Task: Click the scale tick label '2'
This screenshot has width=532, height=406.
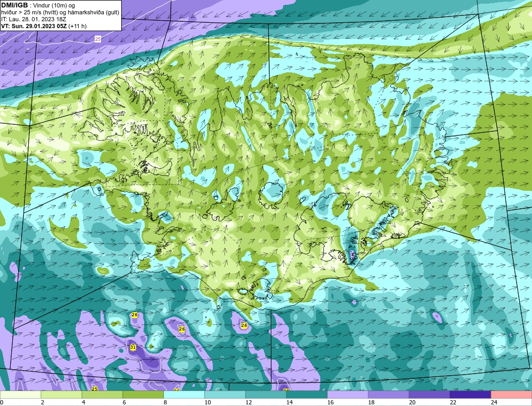Action: pyautogui.click(x=43, y=402)
